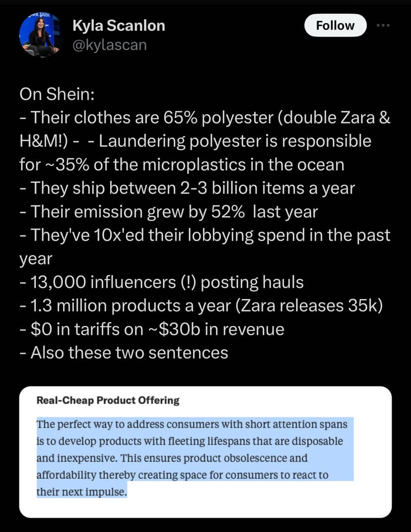Click the line mentioning $0 in tariffs
411x532 pixels.
[x=151, y=329]
